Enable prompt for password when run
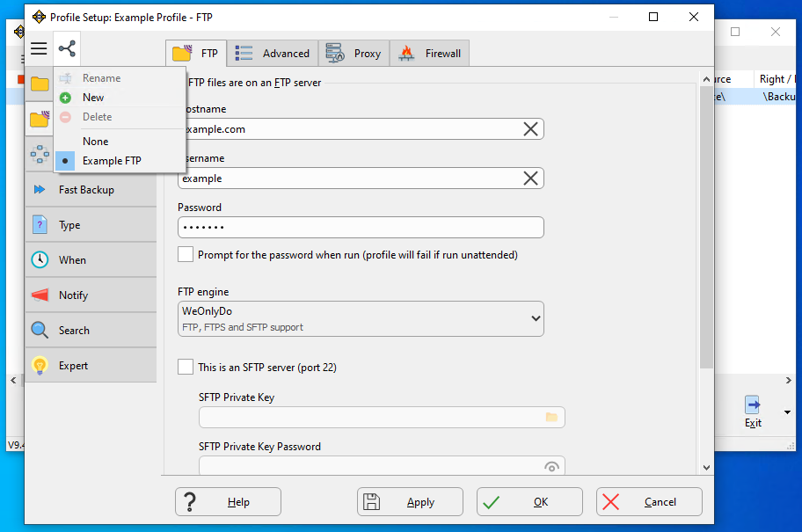Image resolution: width=802 pixels, height=532 pixels. [x=186, y=255]
